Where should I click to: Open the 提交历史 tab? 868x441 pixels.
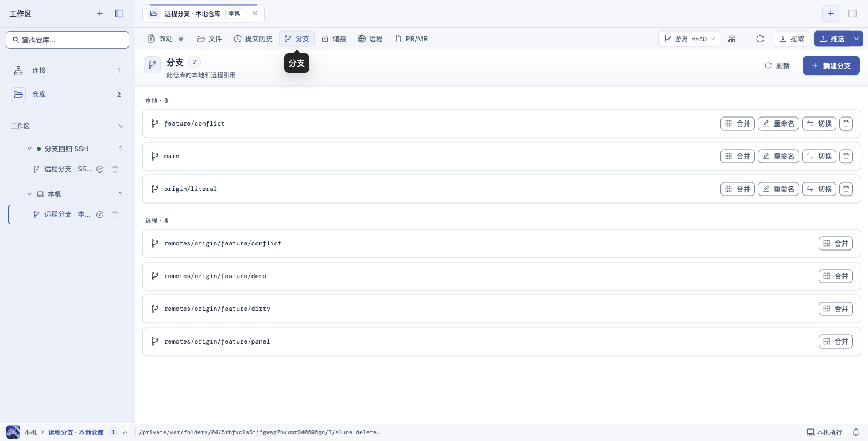coord(253,39)
